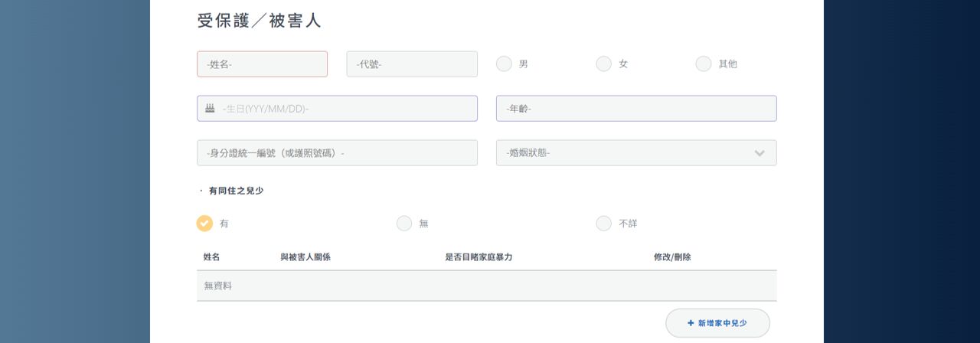
Task: Choose 不詳 for cohabiting children
Action: tap(604, 224)
